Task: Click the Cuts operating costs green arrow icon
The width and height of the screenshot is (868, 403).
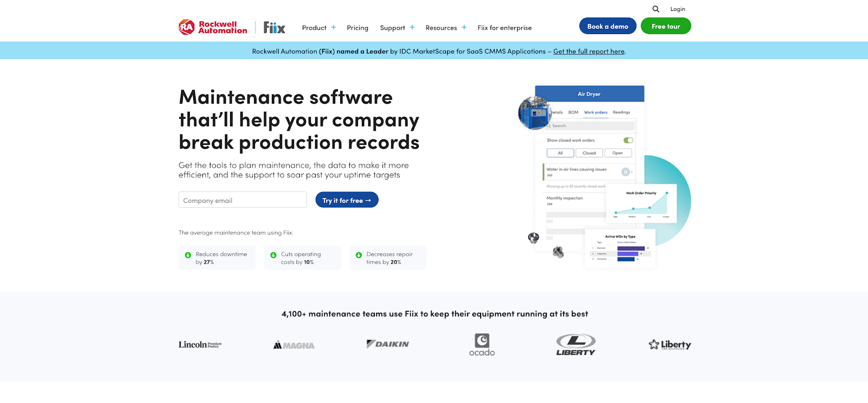Action: click(273, 255)
